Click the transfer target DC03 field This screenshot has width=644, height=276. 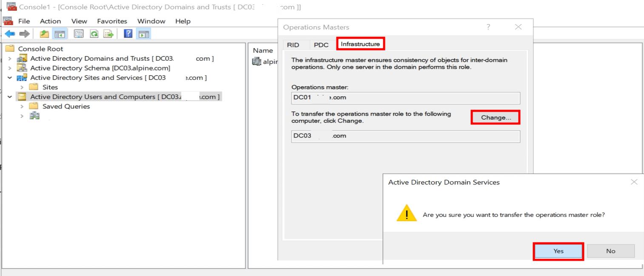405,136
